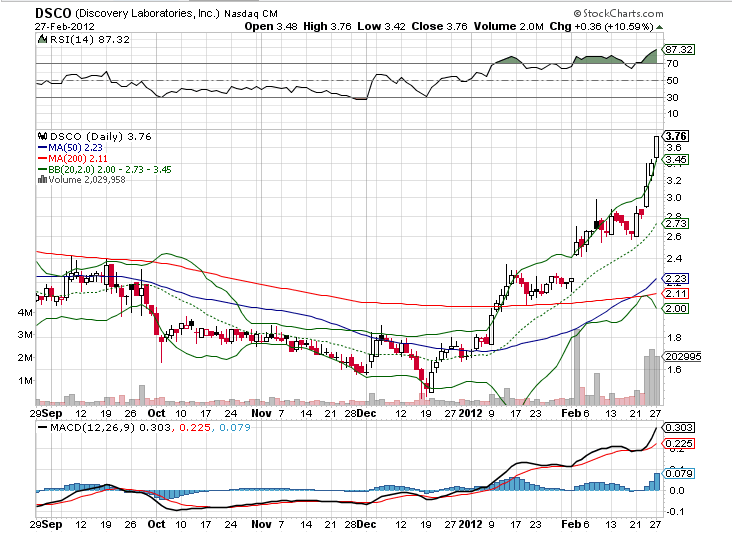Viewport: 732px width, 537px height.
Task: Click the 3M volume axis label
Action: click(25, 335)
